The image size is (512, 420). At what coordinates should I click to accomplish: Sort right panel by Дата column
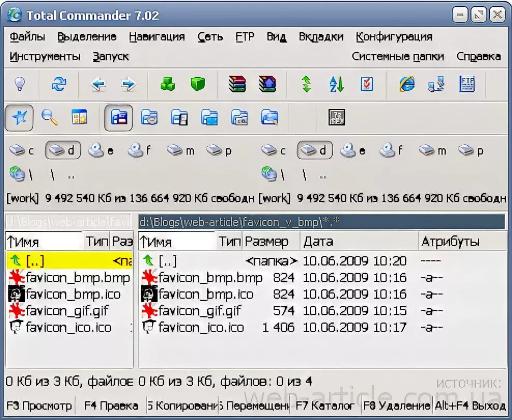click(x=359, y=242)
